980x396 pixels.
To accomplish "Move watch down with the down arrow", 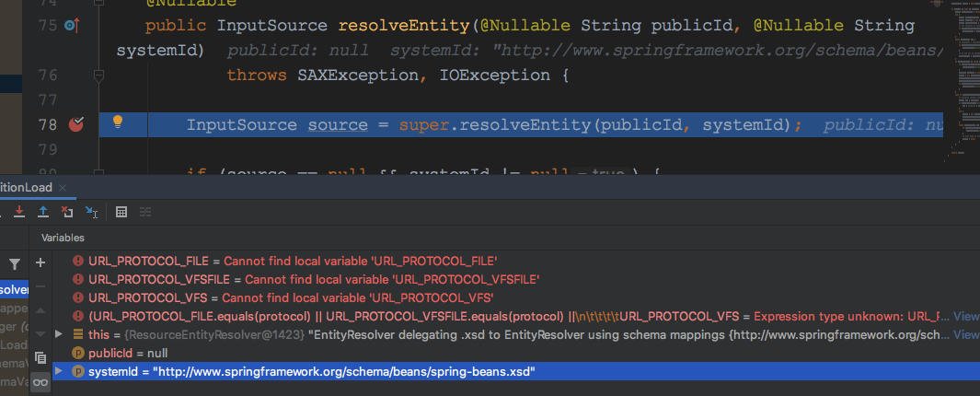I will [41, 334].
